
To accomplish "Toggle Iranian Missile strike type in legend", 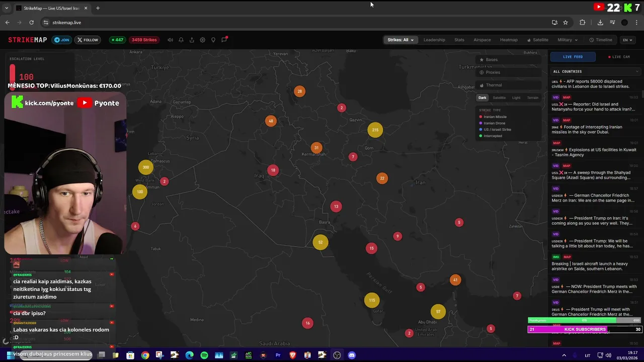I will [x=493, y=117].
